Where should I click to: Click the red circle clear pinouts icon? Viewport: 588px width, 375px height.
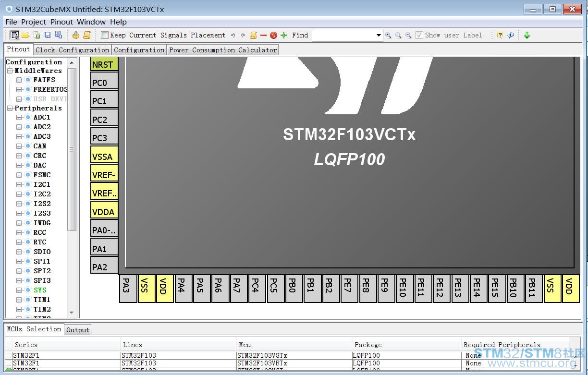pyautogui.click(x=273, y=35)
